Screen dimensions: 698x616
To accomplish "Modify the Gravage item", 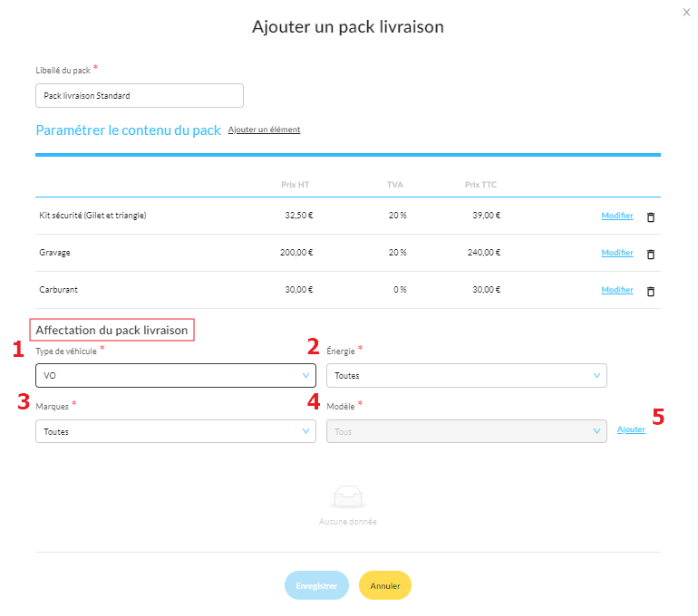I will pos(617,253).
